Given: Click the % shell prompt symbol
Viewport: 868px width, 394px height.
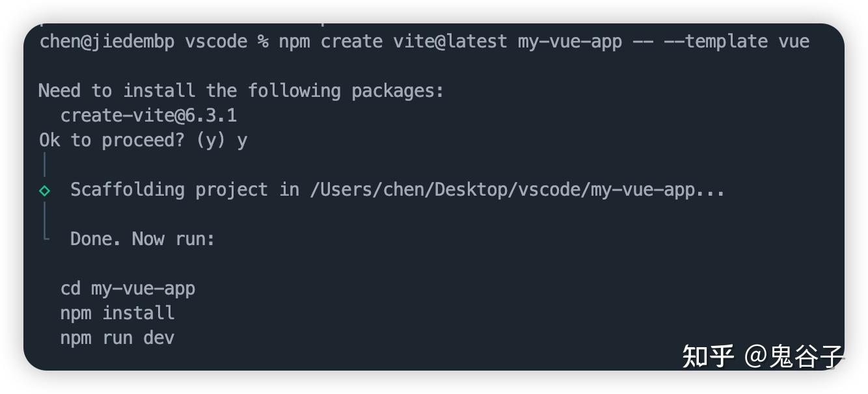Looking at the screenshot, I should [x=263, y=42].
